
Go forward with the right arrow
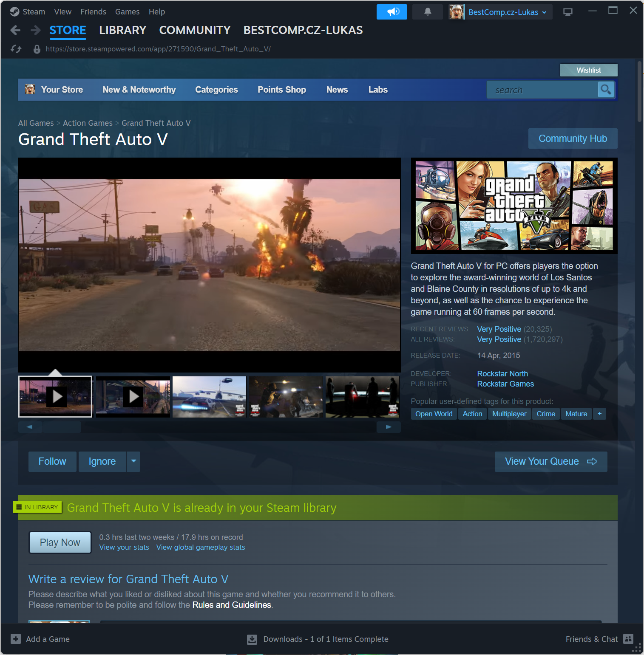36,30
